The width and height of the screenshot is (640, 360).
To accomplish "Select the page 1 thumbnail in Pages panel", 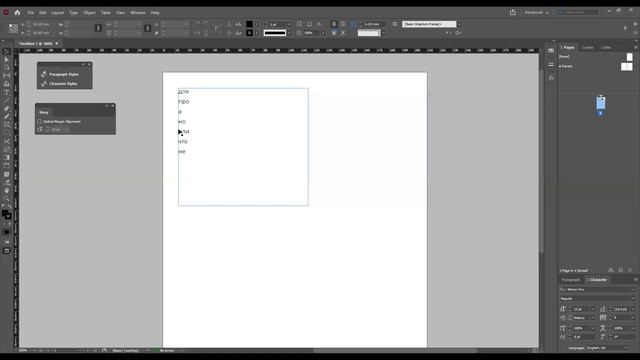I will [600, 103].
